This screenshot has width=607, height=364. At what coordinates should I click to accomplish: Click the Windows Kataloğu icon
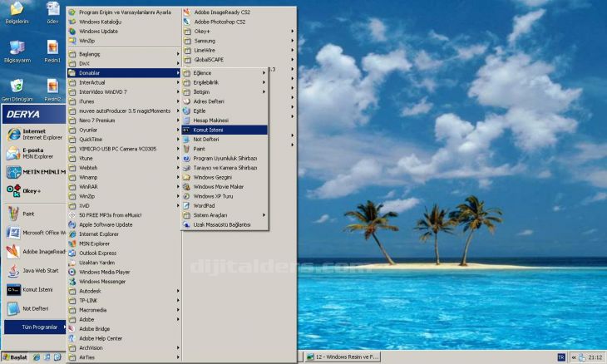(x=72, y=22)
